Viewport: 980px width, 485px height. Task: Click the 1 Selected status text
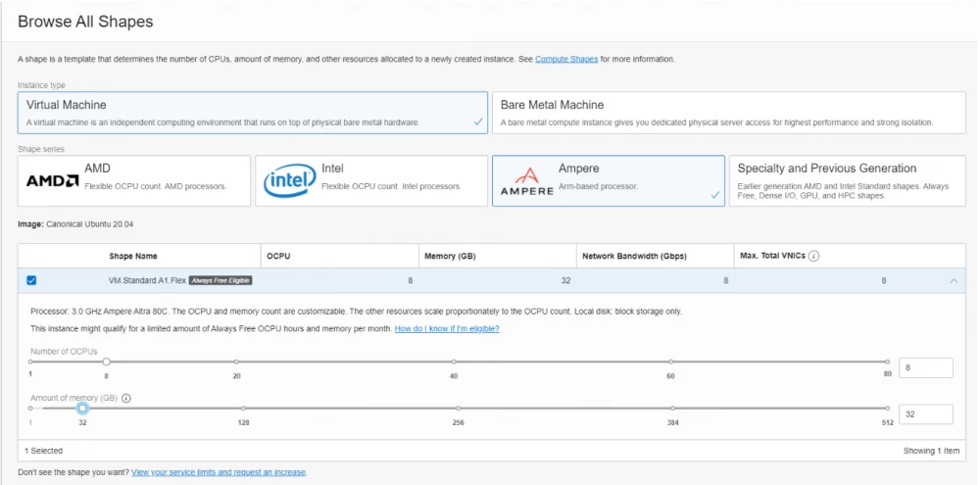pos(43,451)
